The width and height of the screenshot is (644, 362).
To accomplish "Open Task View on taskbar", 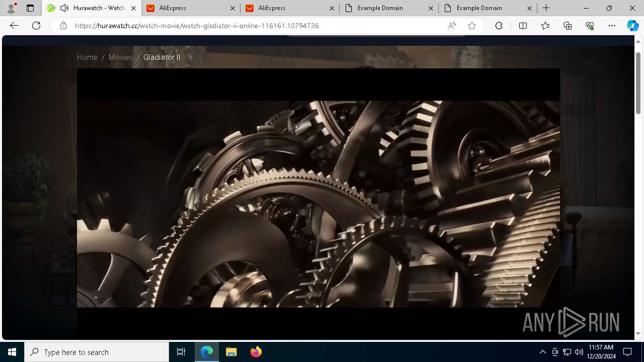I will [181, 352].
